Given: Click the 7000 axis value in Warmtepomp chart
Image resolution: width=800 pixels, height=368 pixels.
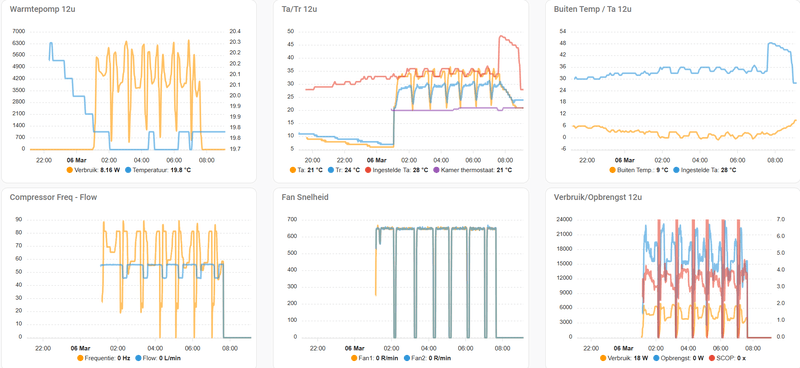Looking at the screenshot, I should point(18,32).
